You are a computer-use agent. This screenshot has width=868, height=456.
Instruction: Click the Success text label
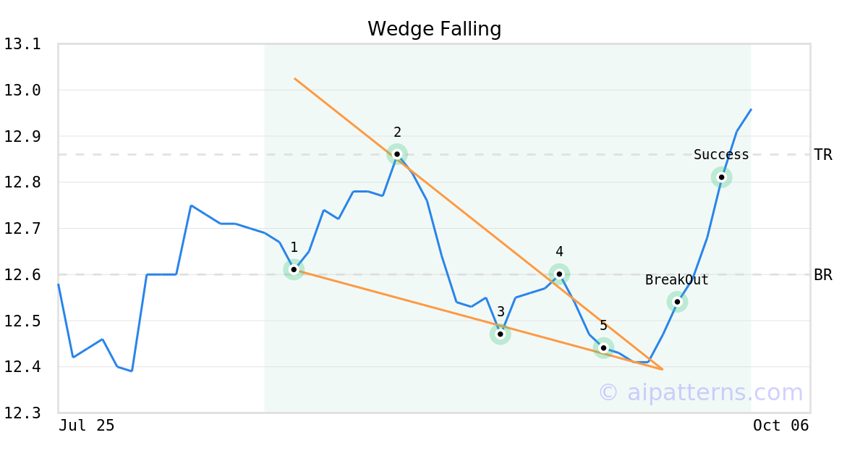(x=721, y=155)
